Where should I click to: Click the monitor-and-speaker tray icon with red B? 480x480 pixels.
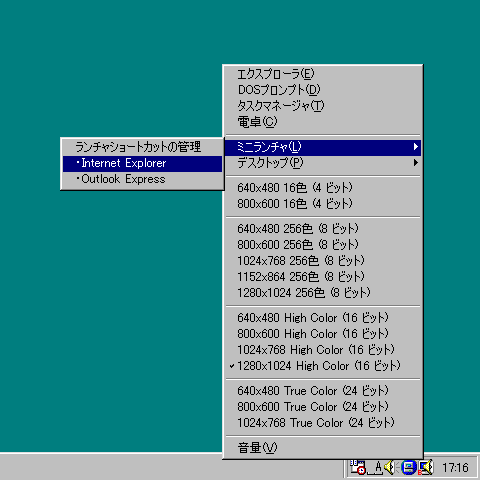[x=425, y=467]
